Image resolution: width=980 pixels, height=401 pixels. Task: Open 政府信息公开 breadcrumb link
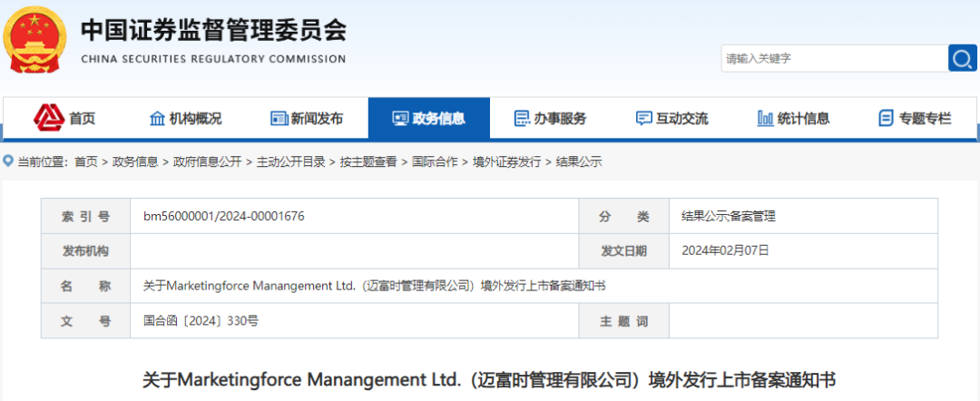point(207,161)
